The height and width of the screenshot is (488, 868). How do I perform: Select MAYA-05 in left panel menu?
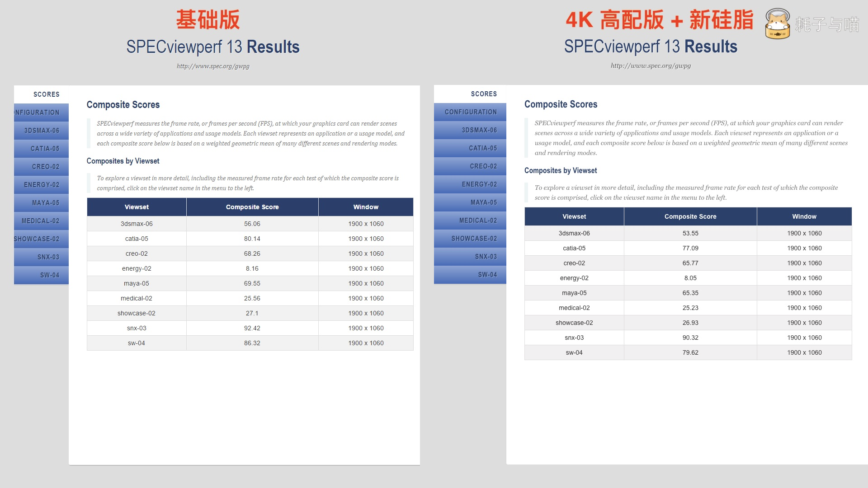coord(41,203)
